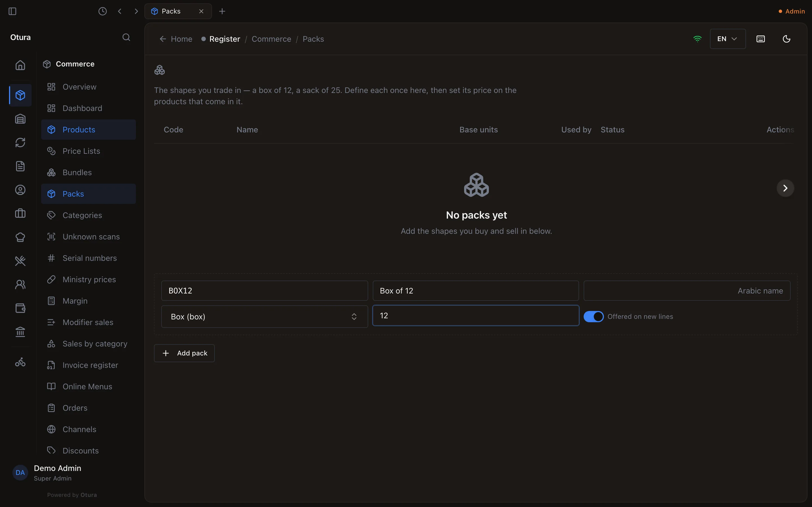Toggle the Offered on new lines switch

coord(593,317)
